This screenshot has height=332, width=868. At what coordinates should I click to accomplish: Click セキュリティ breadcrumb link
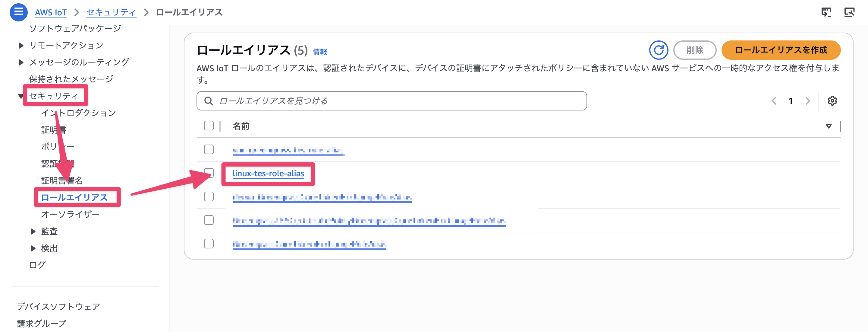111,12
